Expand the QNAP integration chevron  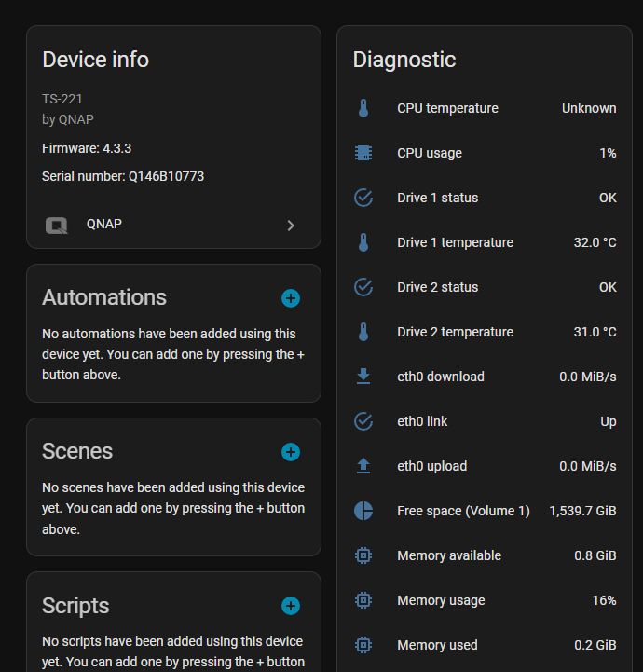[x=291, y=225]
